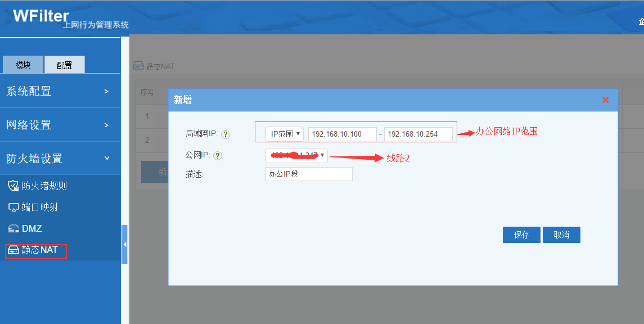This screenshot has width=644, height=324.
Task: Click the 保存 button
Action: click(x=521, y=235)
